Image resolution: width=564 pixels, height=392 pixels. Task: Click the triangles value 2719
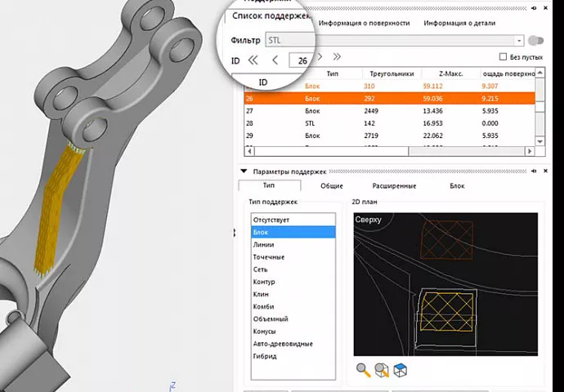point(371,136)
